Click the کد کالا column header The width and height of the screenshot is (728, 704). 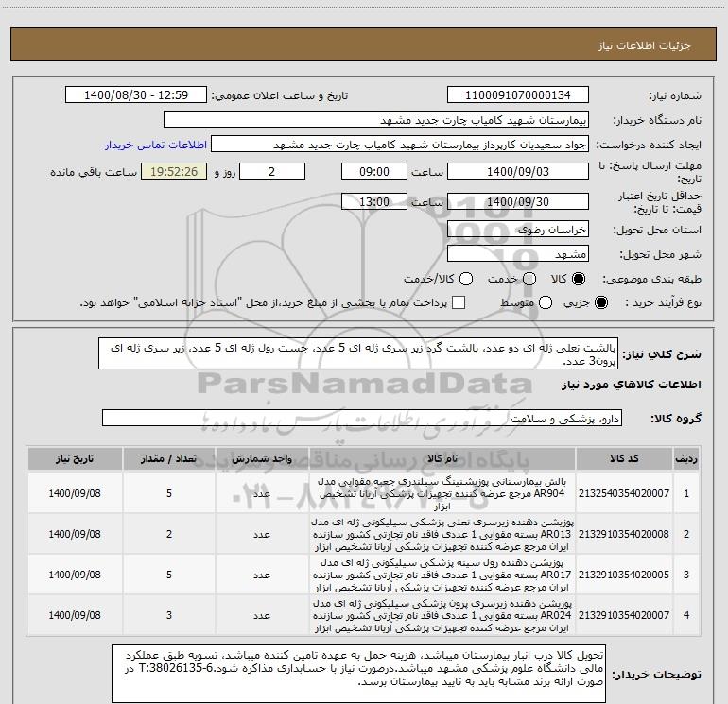point(624,458)
